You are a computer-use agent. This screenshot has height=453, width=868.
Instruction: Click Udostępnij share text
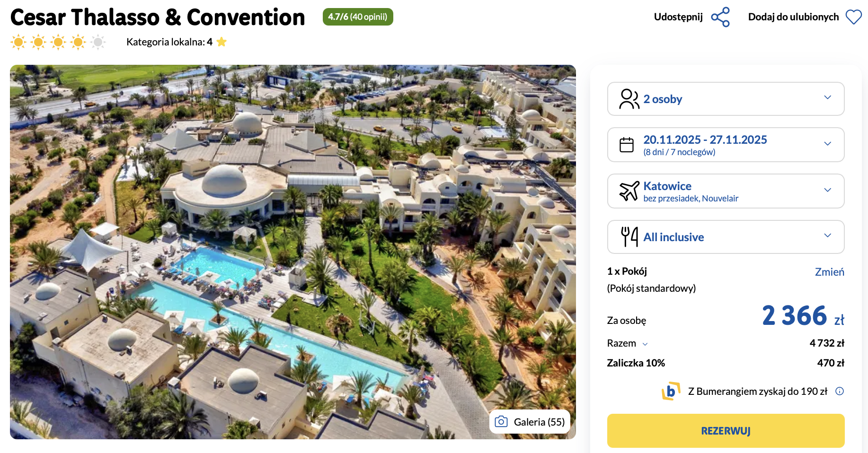click(678, 17)
